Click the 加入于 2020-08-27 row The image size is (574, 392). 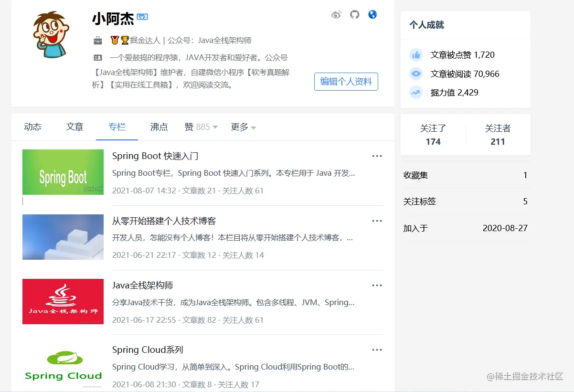[466, 228]
